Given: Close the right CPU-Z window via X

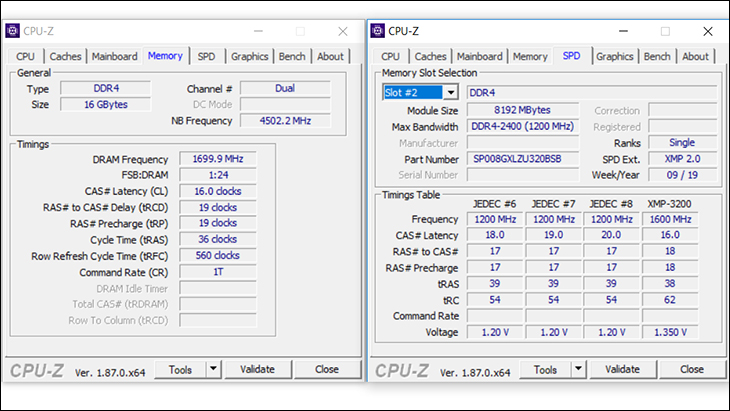Looking at the screenshot, I should click(x=708, y=31).
